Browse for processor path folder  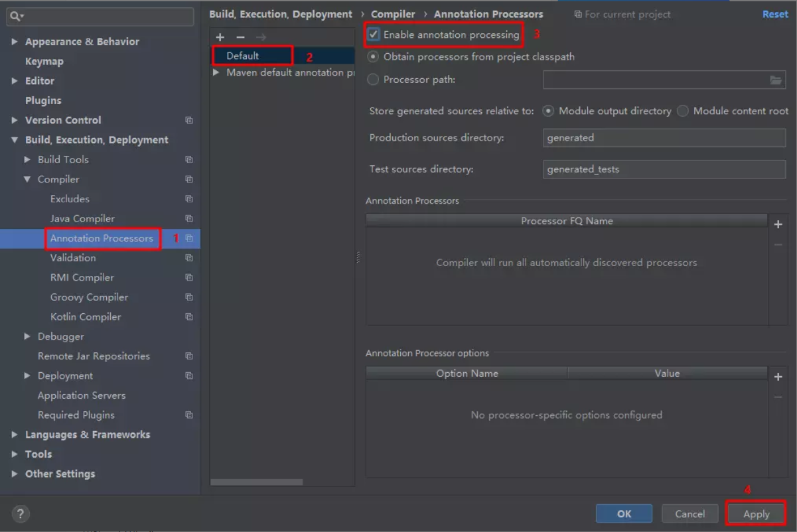776,80
